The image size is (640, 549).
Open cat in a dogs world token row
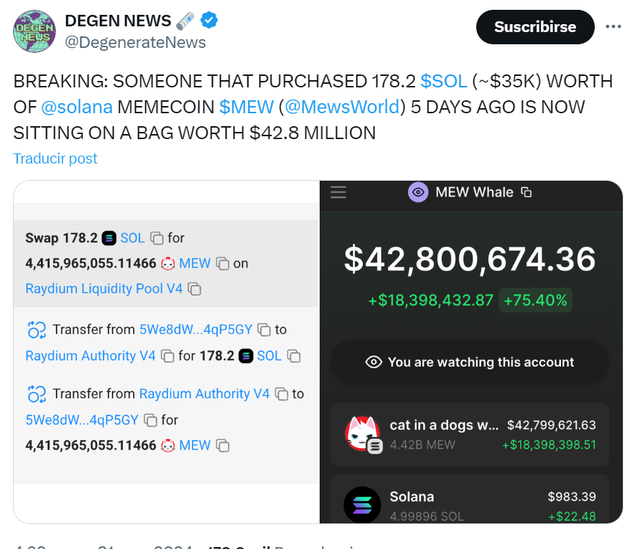(x=469, y=435)
